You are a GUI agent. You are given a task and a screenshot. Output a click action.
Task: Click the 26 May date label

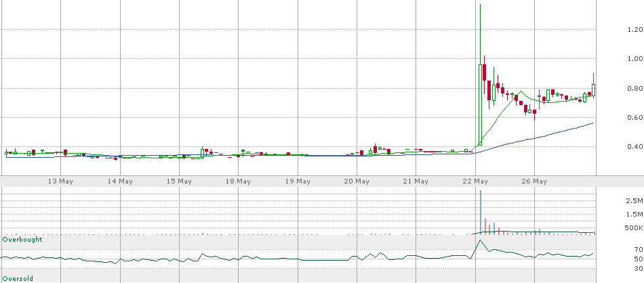point(534,181)
